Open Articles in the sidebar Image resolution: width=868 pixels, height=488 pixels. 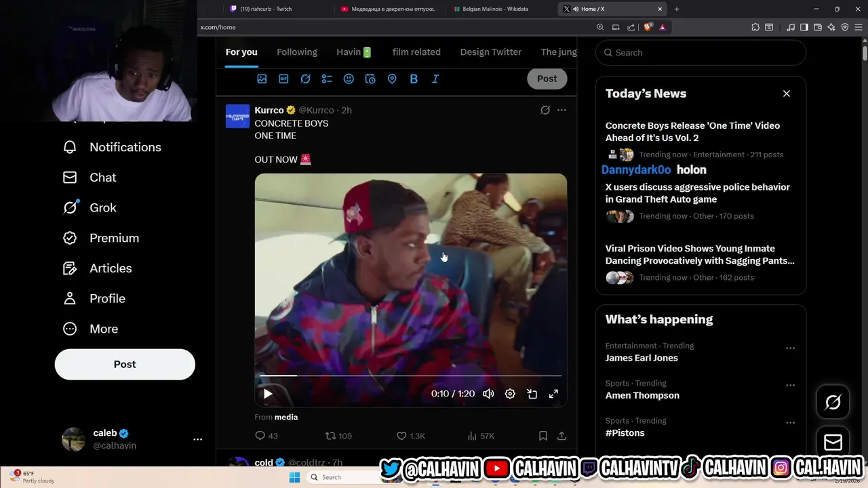pyautogui.click(x=98, y=268)
